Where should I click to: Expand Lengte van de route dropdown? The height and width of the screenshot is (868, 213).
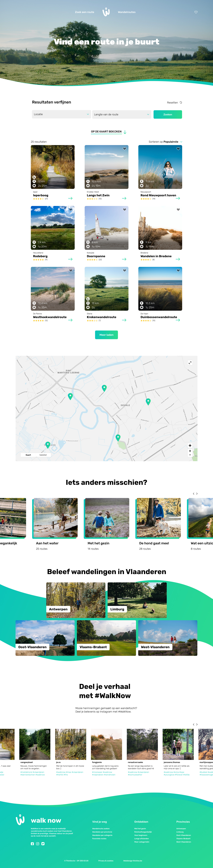[x=122, y=114]
